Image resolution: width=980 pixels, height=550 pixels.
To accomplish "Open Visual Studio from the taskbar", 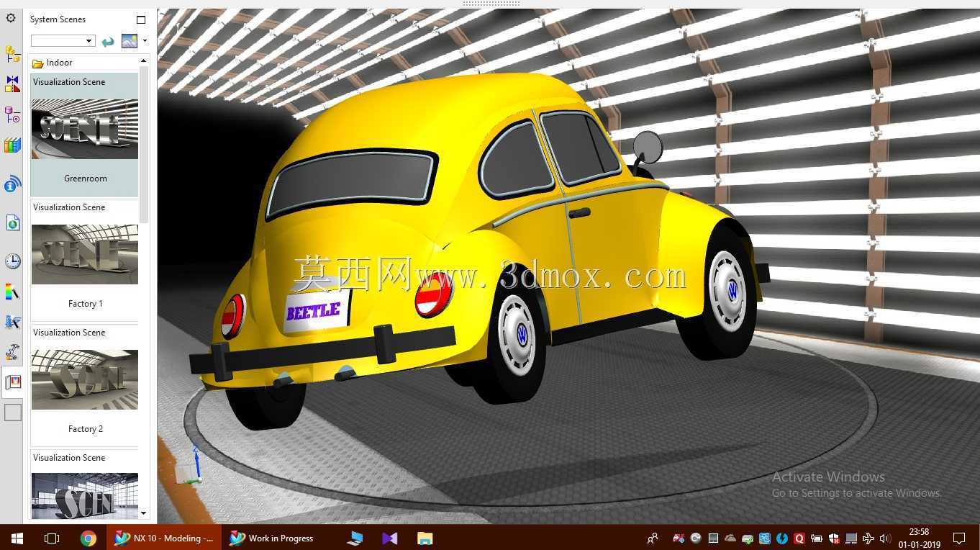I will 389,538.
